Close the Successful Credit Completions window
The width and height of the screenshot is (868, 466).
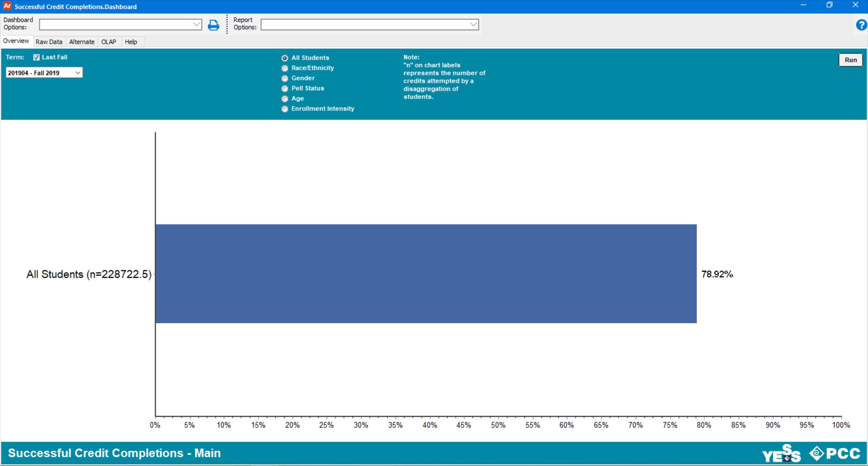pos(855,5)
